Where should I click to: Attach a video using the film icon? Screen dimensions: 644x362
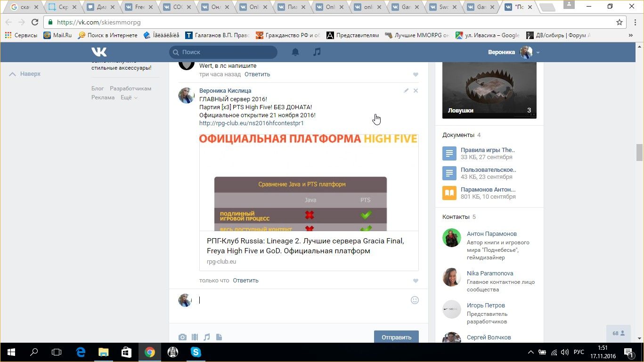[195, 337]
